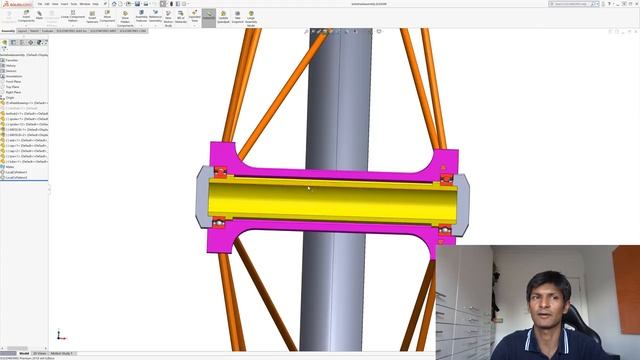Open the Help menu
This screenshot has height=360, width=640.
(x=96, y=4)
